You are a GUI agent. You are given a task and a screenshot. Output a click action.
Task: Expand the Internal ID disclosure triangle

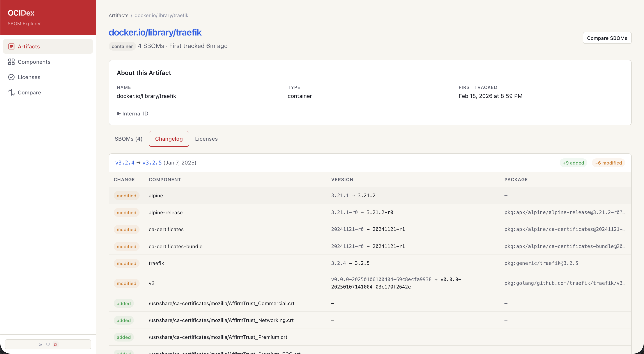click(119, 113)
